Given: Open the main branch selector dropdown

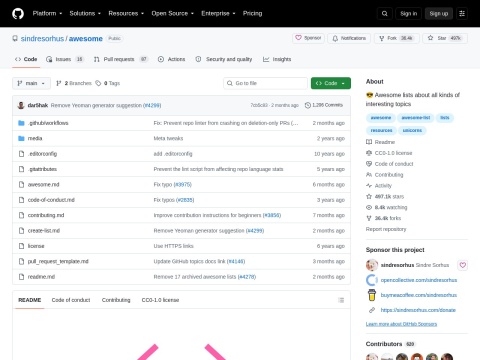Looking at the screenshot, I should point(31,83).
